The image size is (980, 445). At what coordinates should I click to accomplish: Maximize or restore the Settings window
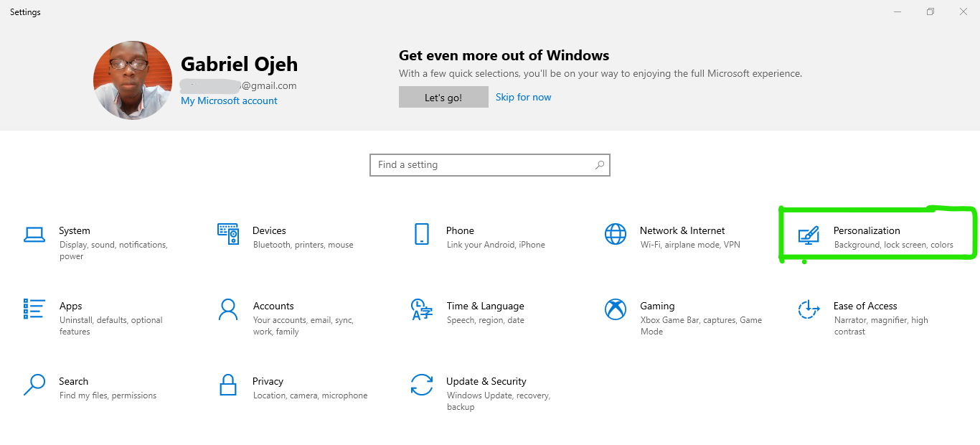pyautogui.click(x=930, y=11)
